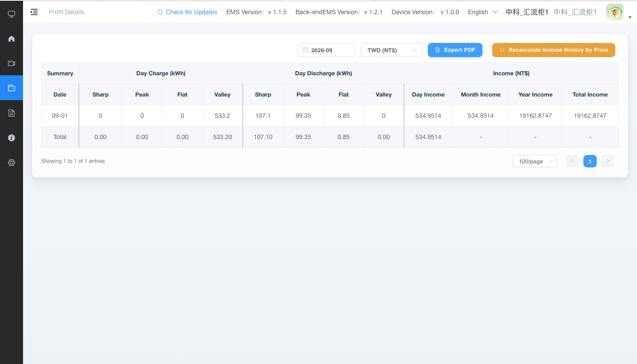This screenshot has width=637, height=364.
Task: Click the 19162.8747 Total Income cell
Action: pyautogui.click(x=590, y=116)
